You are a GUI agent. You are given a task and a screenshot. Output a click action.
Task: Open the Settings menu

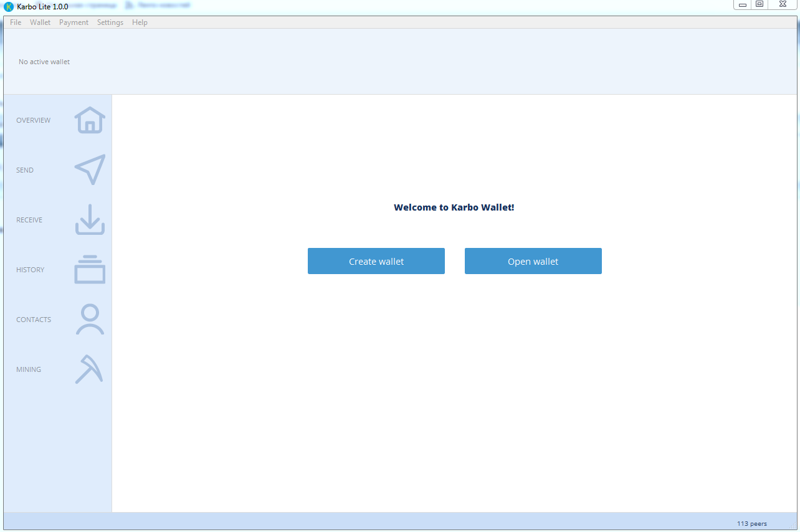[x=110, y=22]
